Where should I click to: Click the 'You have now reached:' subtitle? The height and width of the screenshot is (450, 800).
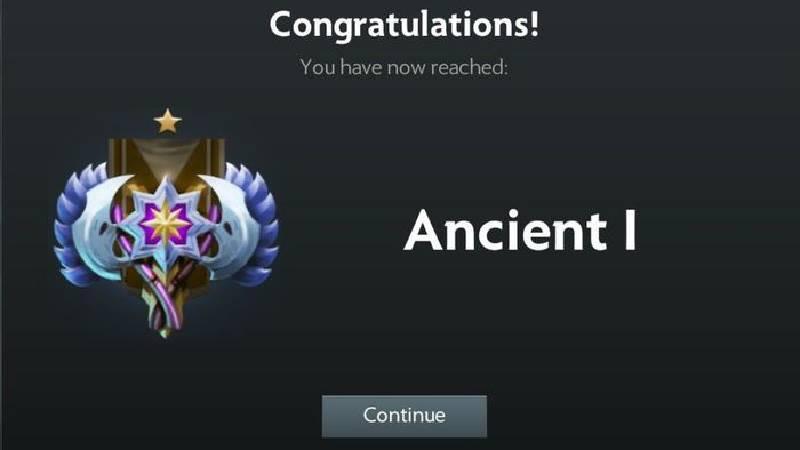(x=404, y=67)
